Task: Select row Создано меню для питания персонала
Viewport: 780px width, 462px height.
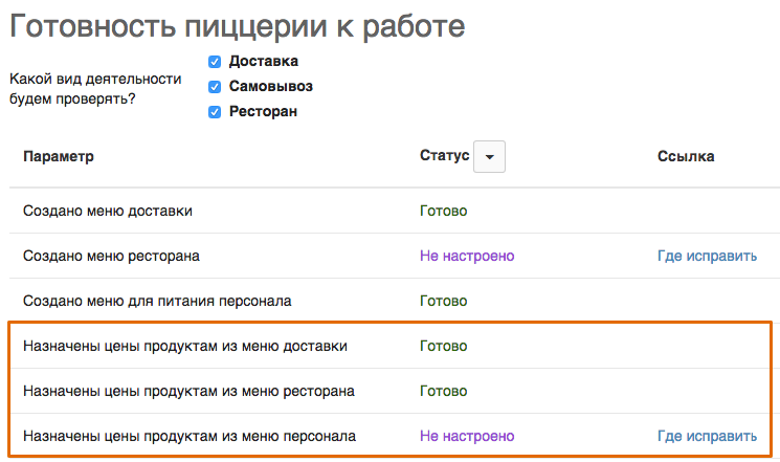Action: pyautogui.click(x=394, y=301)
